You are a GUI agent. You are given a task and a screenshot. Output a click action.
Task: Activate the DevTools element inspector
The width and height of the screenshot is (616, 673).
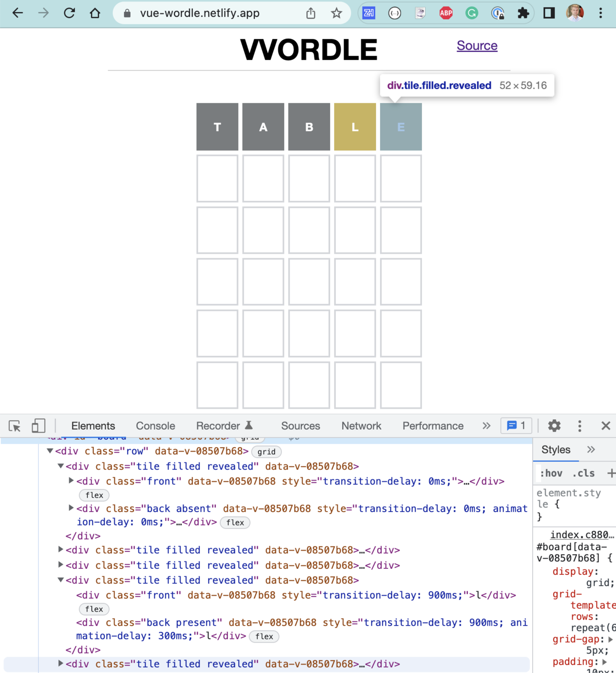(14, 426)
